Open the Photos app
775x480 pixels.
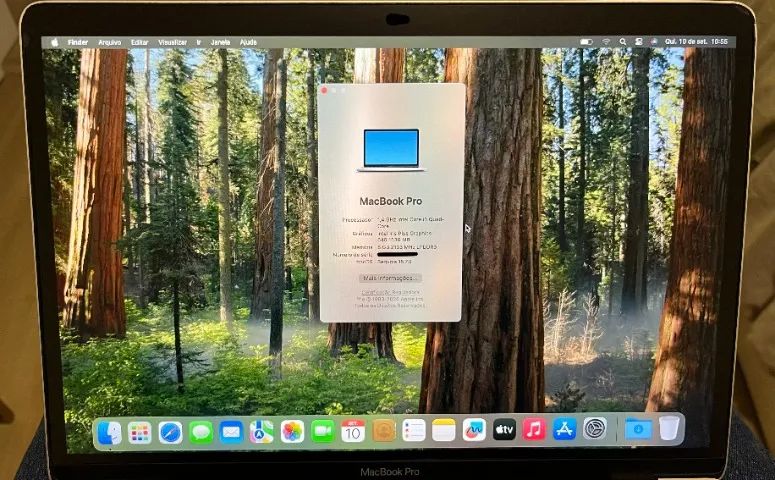tap(292, 432)
